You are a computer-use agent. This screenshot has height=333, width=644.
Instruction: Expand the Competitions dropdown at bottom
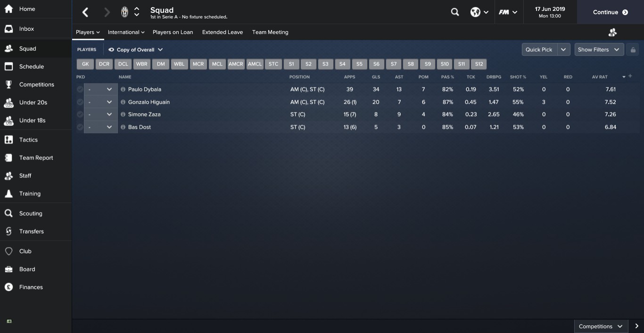601,326
